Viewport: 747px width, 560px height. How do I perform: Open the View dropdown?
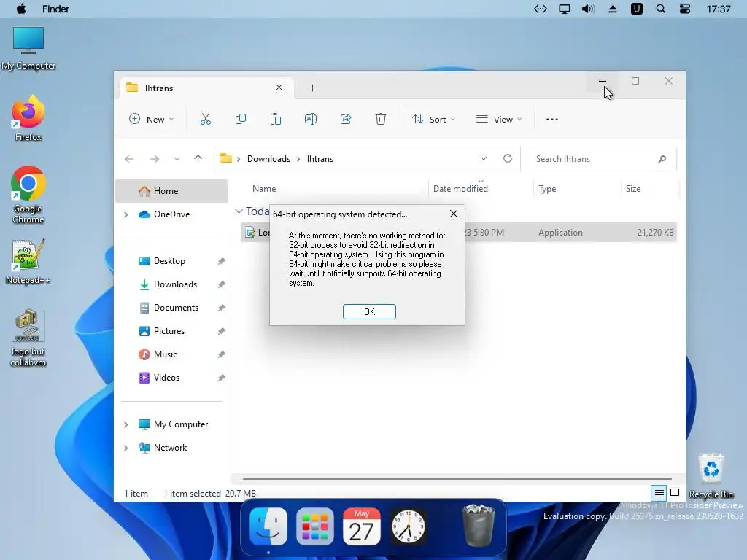tap(499, 119)
